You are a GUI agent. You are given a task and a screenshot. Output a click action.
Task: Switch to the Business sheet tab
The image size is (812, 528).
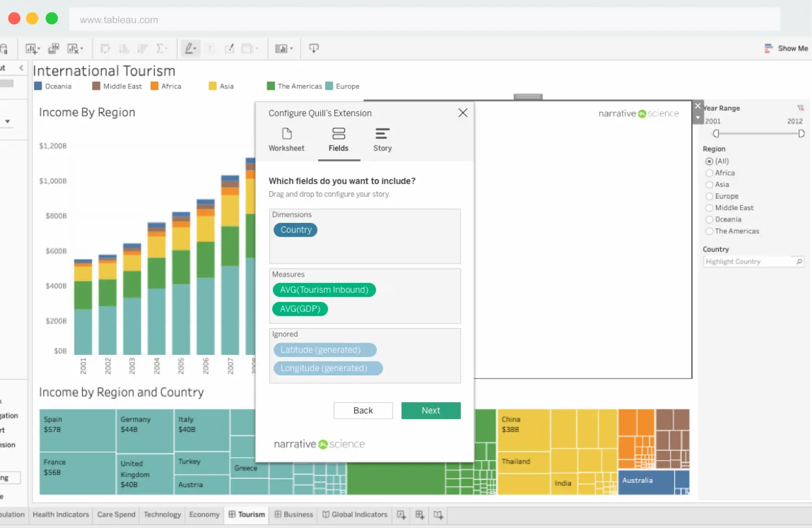pos(293,515)
